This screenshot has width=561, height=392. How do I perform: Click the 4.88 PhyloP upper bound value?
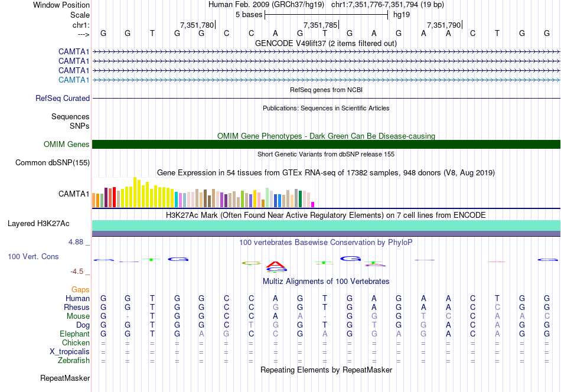[x=76, y=242]
